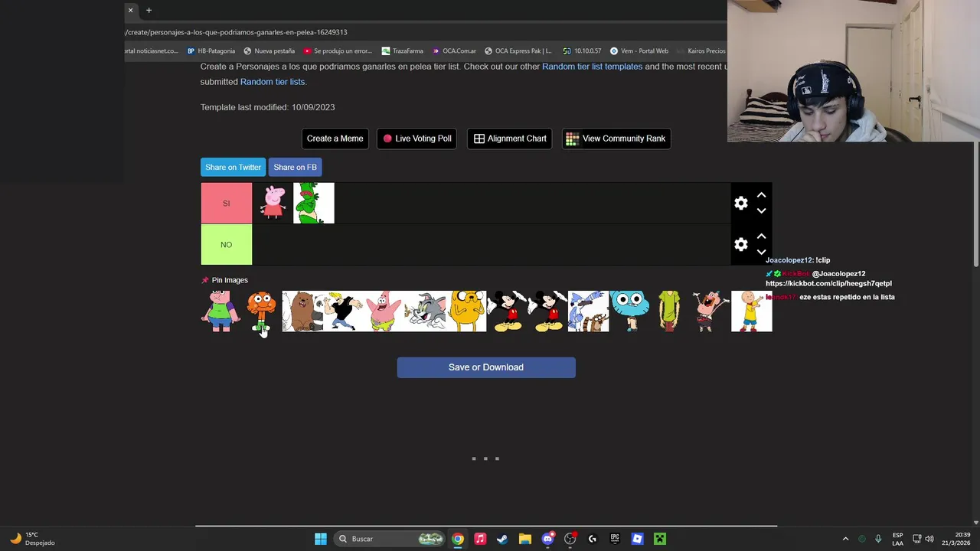The height and width of the screenshot is (551, 980).
Task: Open the Alignment Chart
Action: [x=510, y=139]
